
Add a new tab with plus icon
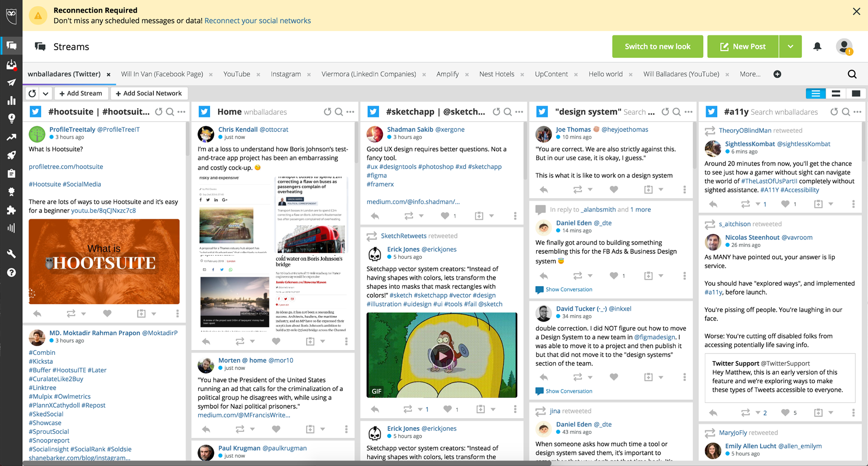click(777, 74)
